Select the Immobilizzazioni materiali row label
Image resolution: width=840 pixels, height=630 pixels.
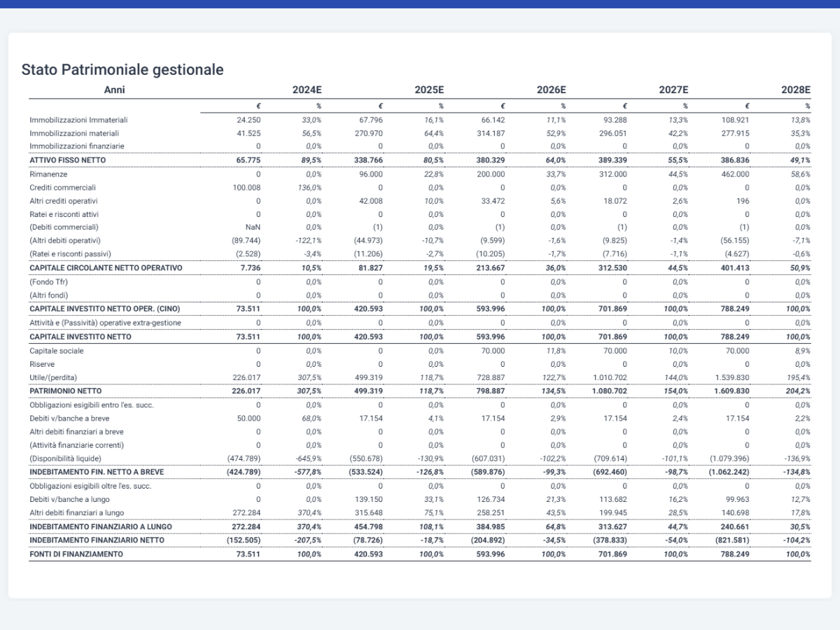tap(74, 133)
